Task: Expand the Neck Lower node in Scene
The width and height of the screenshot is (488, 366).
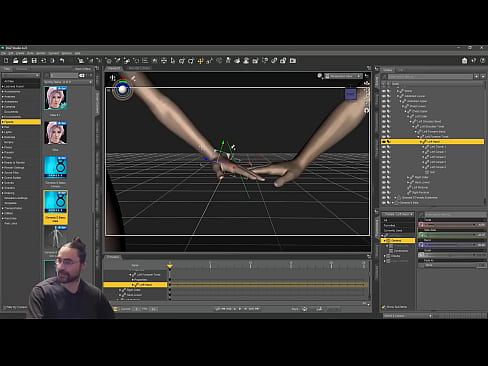Action: 407,182
